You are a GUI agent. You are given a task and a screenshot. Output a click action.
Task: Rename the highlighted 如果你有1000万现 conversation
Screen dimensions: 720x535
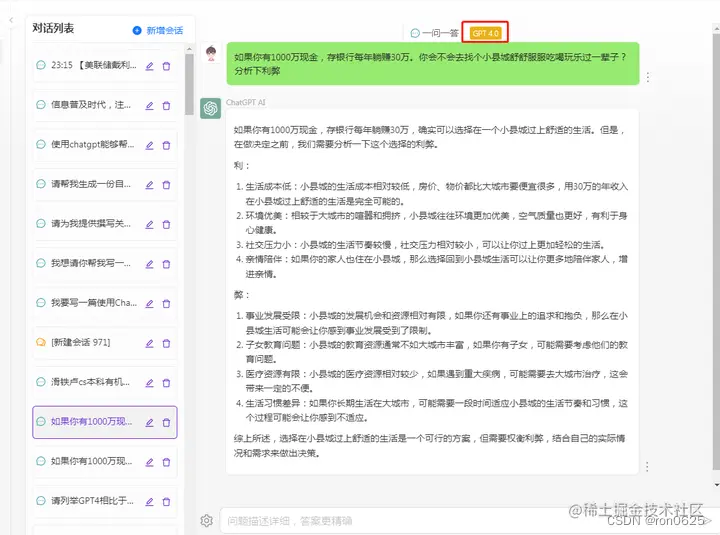(149, 422)
